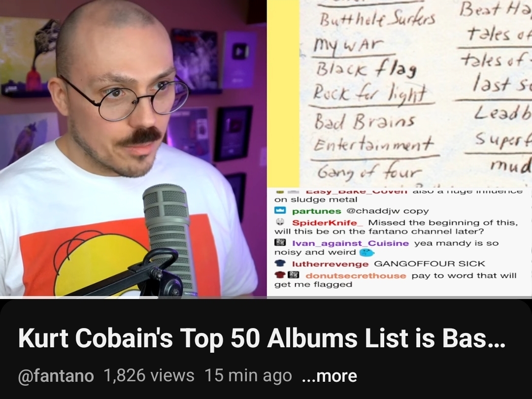Viewport: 532px width, 399px height.
Task: Click the round avatar badge beside SpiderKnife_
Action: [x=280, y=222]
